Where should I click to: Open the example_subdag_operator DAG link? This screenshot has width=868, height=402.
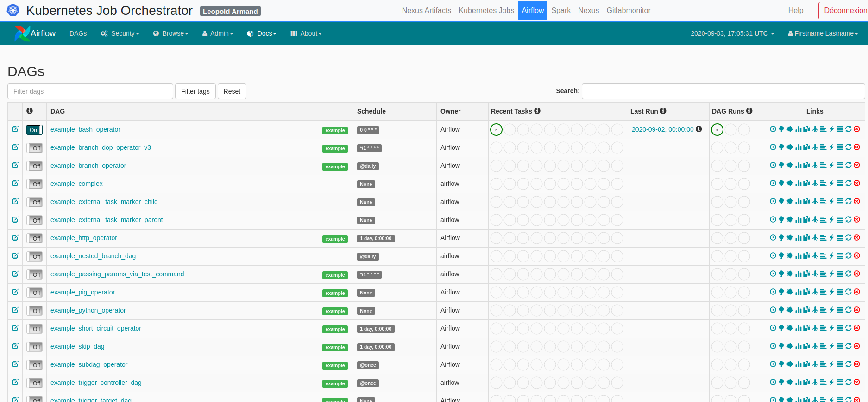pyautogui.click(x=89, y=364)
